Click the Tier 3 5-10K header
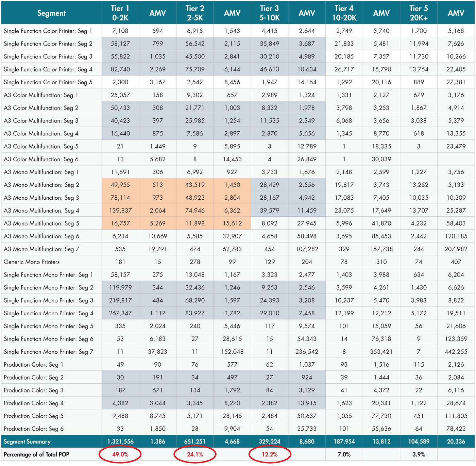Screen dimensions: 476x466 (x=270, y=13)
